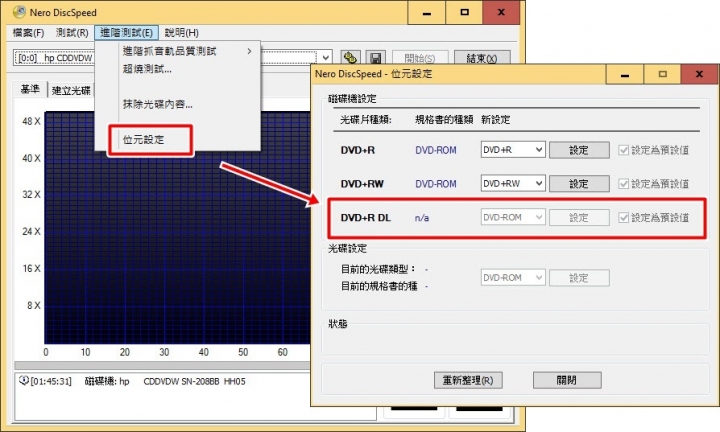Select 抹除光碟內容... menu entry

(177, 104)
